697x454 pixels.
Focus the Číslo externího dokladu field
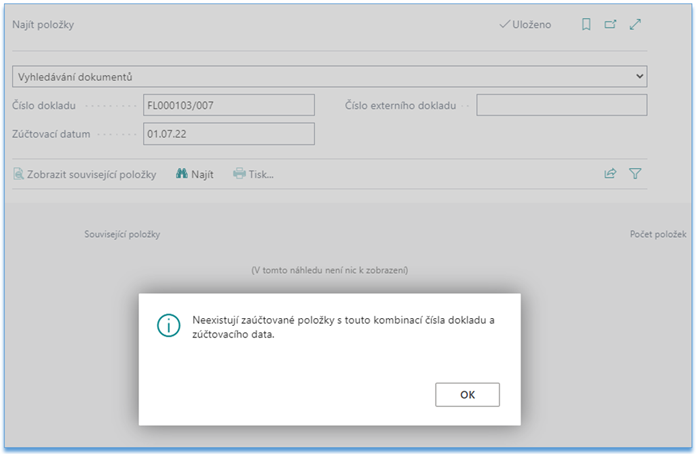pyautogui.click(x=561, y=105)
